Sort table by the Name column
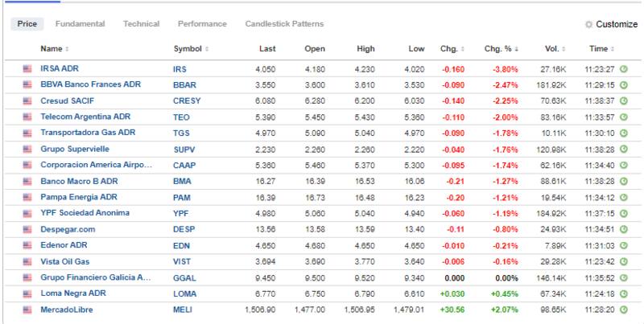644x324 pixels. click(x=53, y=49)
